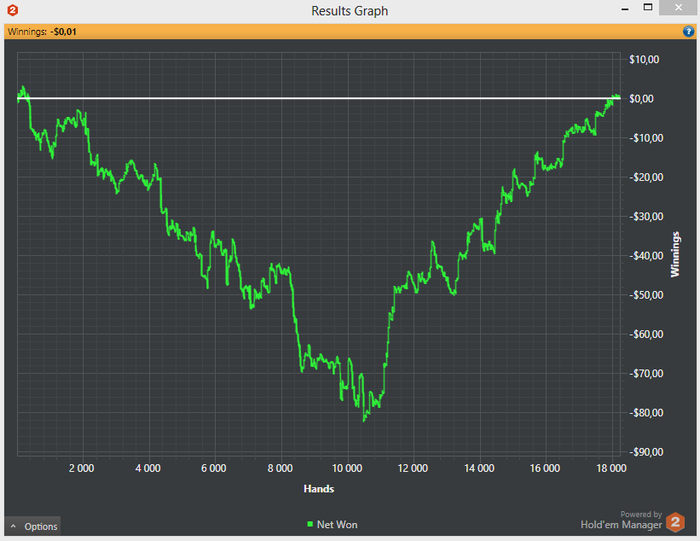Click the 10 000 hands axis label
This screenshot has height=541, width=700.
347,468
